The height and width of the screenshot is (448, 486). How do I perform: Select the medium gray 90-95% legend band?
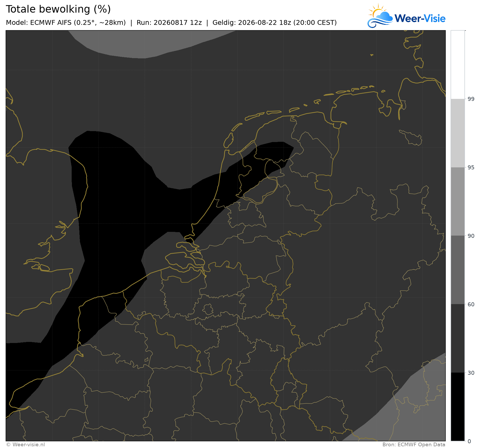pos(458,201)
